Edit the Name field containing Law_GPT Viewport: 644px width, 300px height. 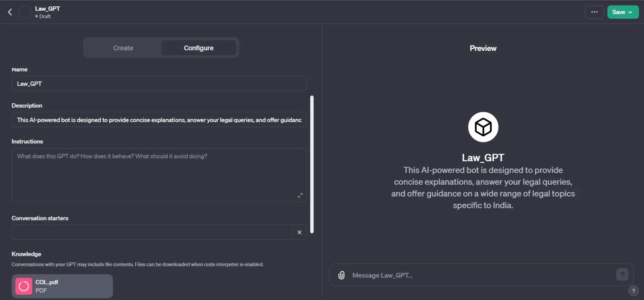click(159, 83)
